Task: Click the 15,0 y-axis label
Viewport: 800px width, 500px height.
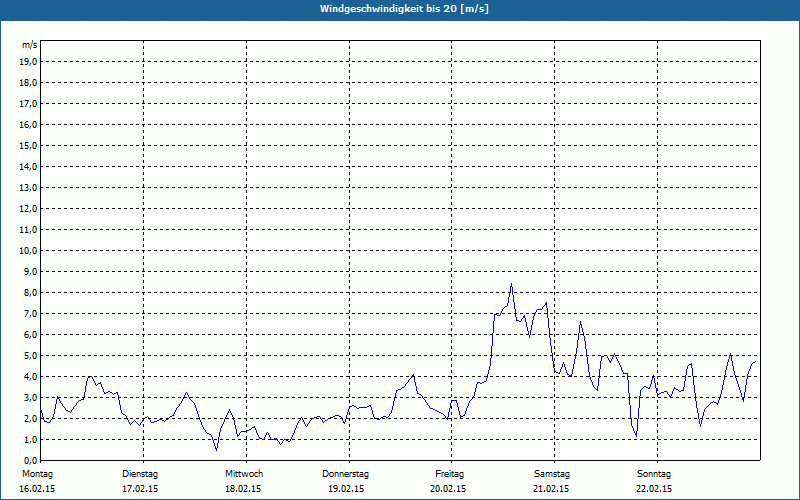Action: pos(28,145)
